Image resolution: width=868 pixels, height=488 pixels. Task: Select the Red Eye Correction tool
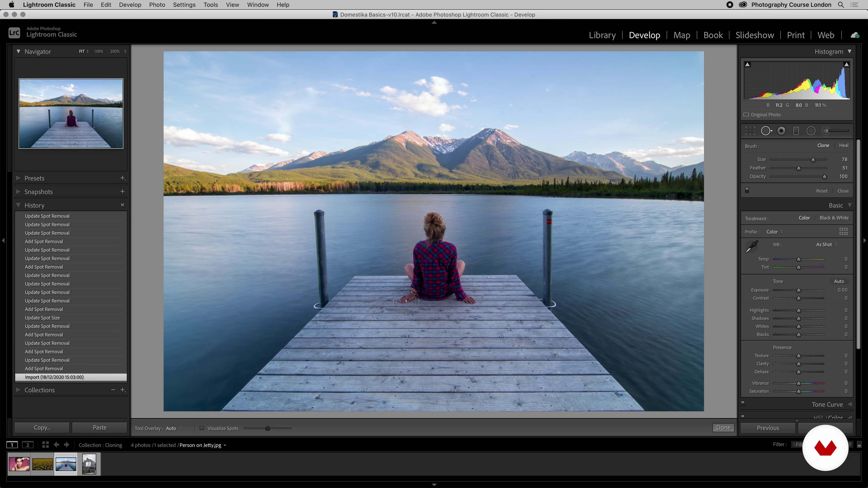coord(781,131)
